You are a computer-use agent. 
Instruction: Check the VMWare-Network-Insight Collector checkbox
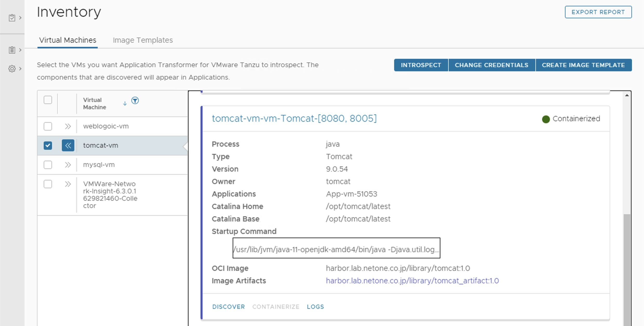tap(48, 184)
